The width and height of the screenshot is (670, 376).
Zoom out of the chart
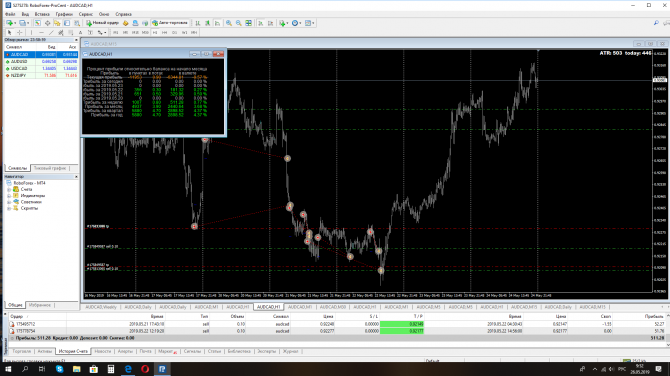pyautogui.click(x=238, y=23)
